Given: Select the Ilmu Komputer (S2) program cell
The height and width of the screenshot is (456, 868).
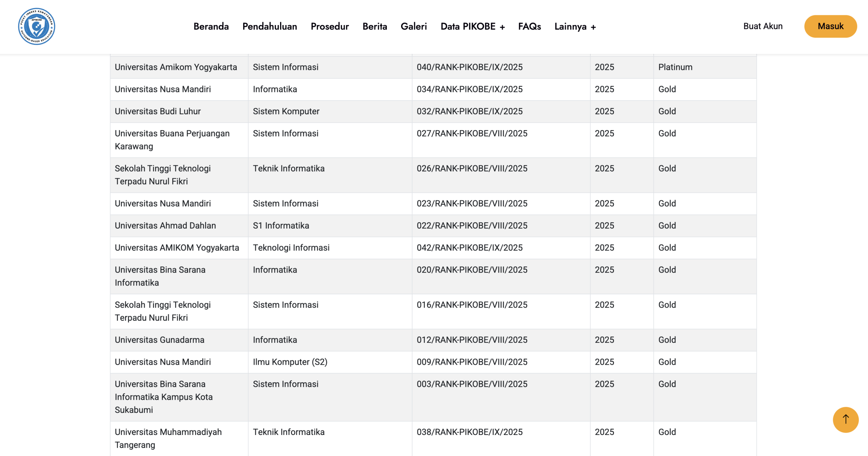Looking at the screenshot, I should point(290,362).
